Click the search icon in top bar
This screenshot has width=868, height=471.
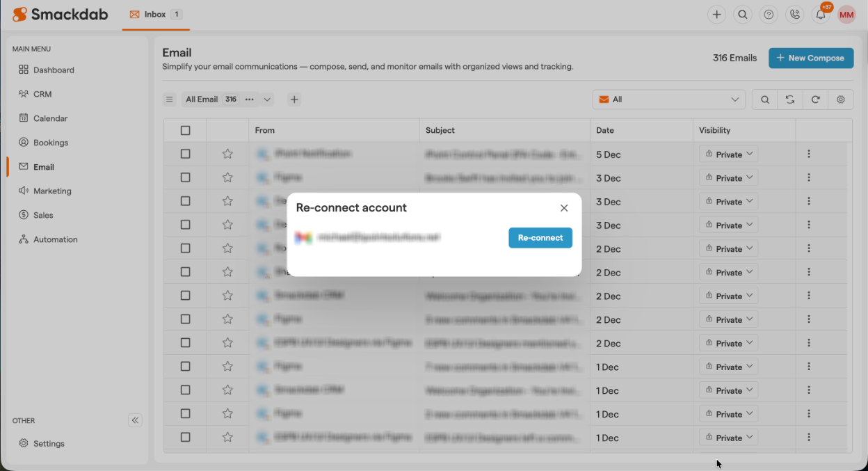[x=743, y=15]
